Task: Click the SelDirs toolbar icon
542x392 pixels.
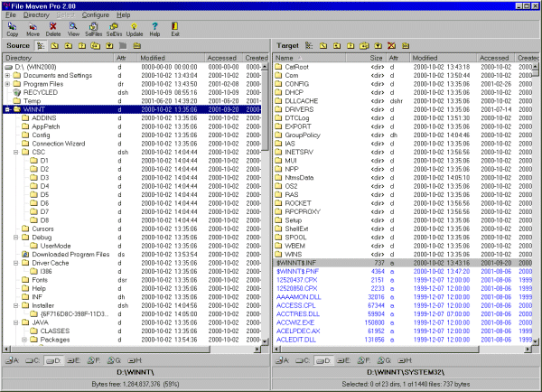Action: [x=114, y=30]
